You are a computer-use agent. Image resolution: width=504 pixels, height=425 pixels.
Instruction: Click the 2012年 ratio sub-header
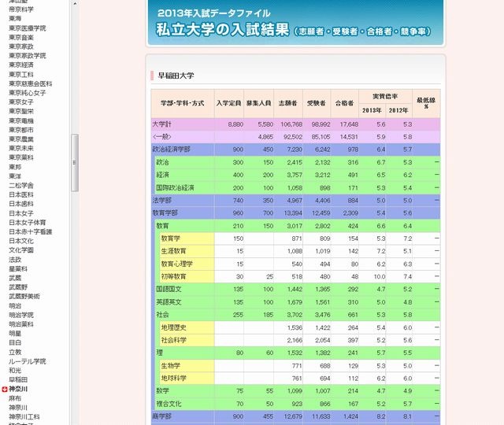(398, 110)
